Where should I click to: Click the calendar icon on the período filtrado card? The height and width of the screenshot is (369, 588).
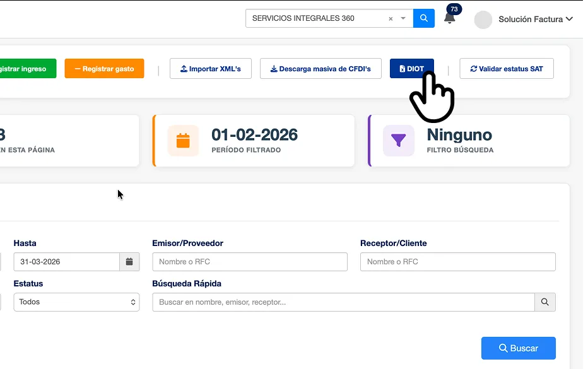[183, 140]
